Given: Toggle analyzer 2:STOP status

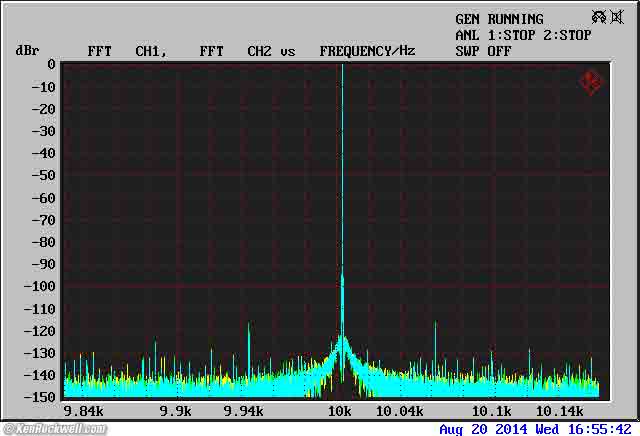Looking at the screenshot, I should pyautogui.click(x=567, y=35).
